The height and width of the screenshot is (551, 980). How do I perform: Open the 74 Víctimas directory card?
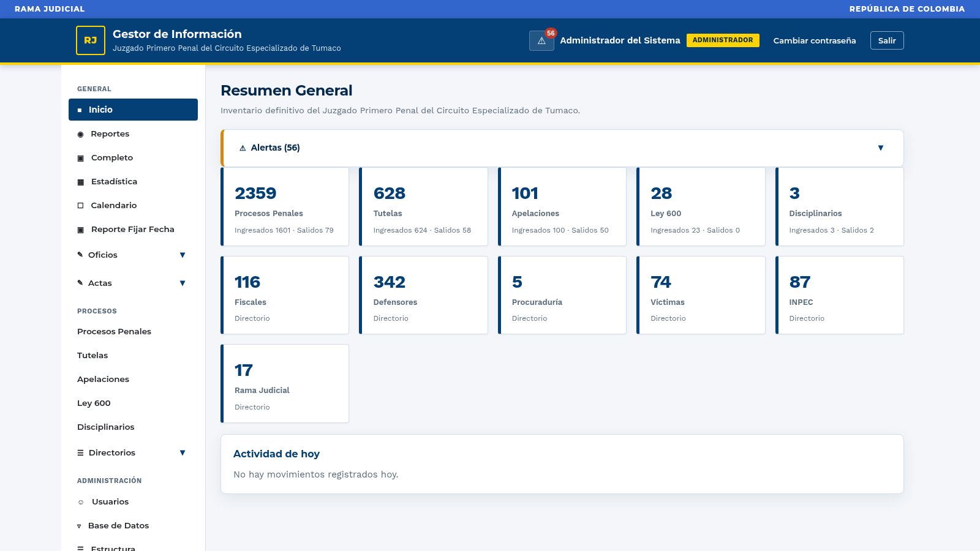[x=701, y=295]
